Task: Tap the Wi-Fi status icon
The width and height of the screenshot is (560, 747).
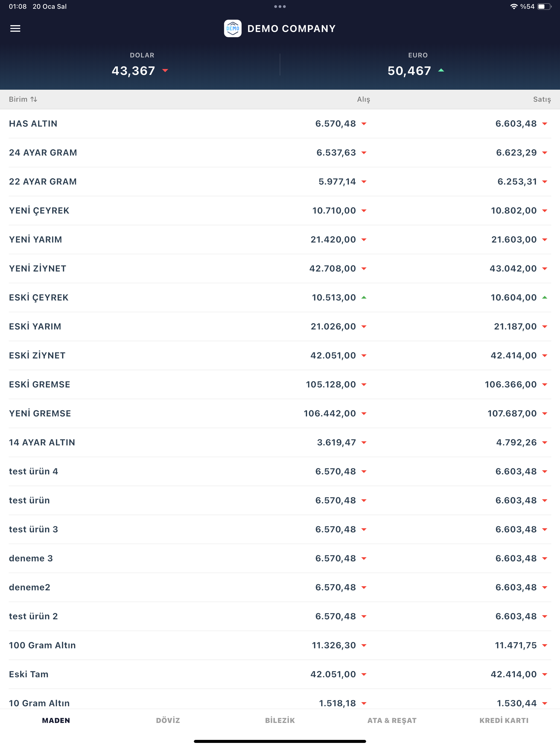Action: coord(514,6)
